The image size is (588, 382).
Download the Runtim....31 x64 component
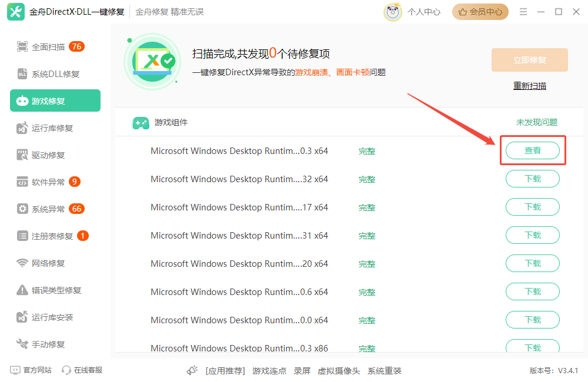click(x=533, y=235)
